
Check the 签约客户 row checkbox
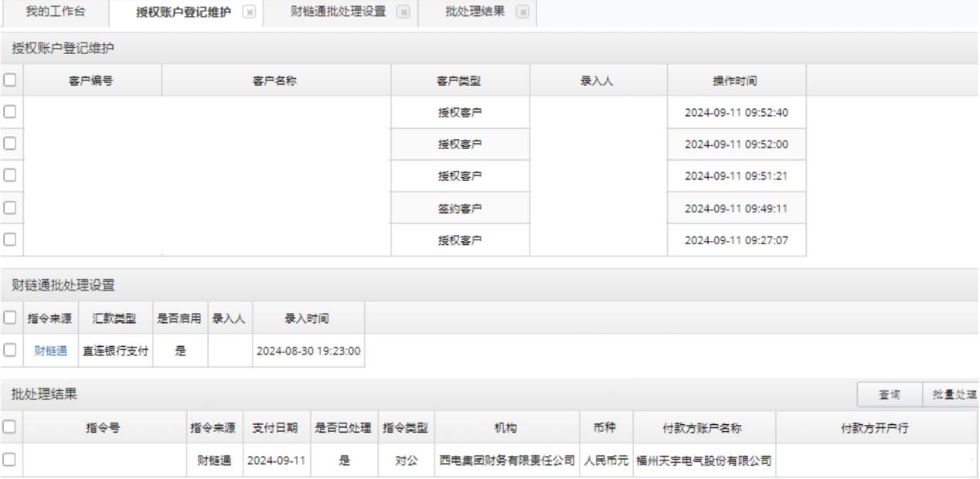click(10, 208)
